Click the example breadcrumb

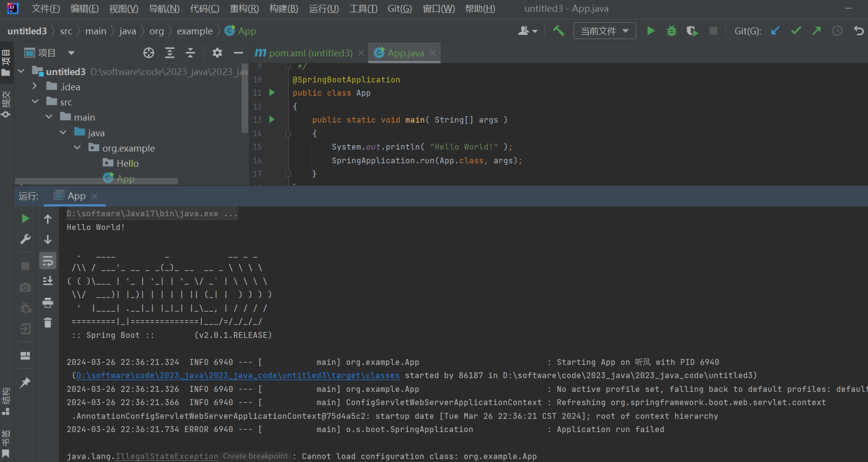click(x=195, y=31)
